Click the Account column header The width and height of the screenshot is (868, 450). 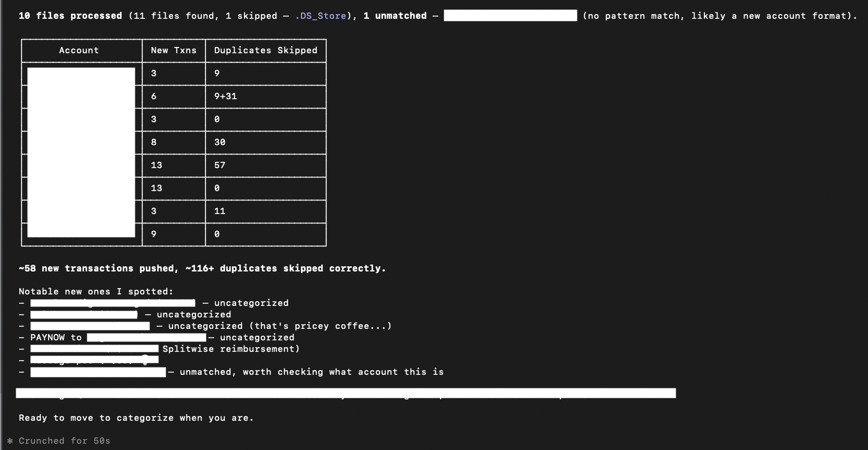[79, 51]
